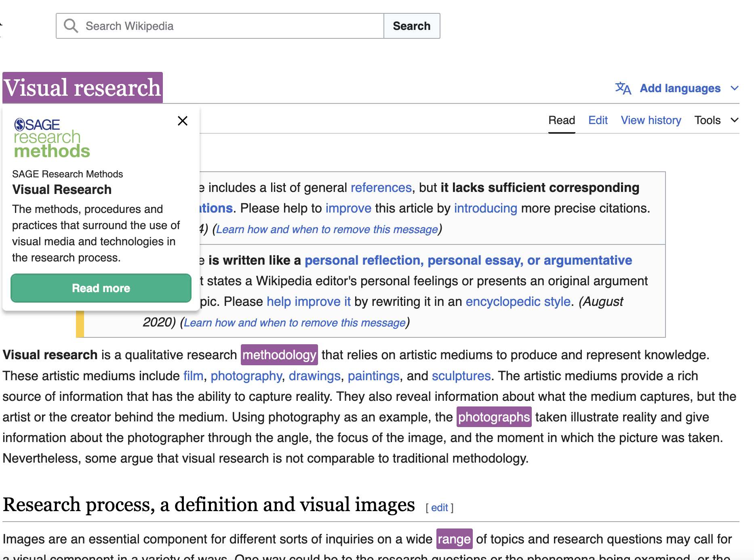The width and height of the screenshot is (754, 560).
Task: Switch to the Read tab
Action: pos(562,120)
